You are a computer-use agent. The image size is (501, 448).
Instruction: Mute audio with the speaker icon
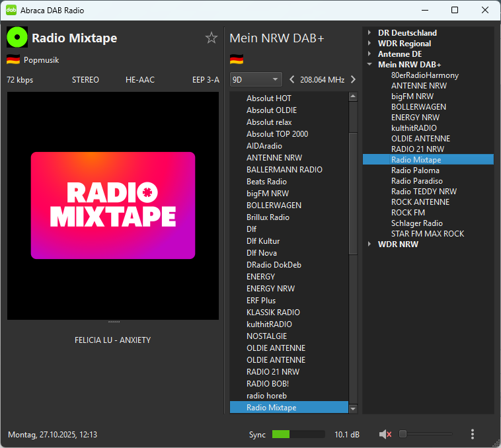click(385, 434)
